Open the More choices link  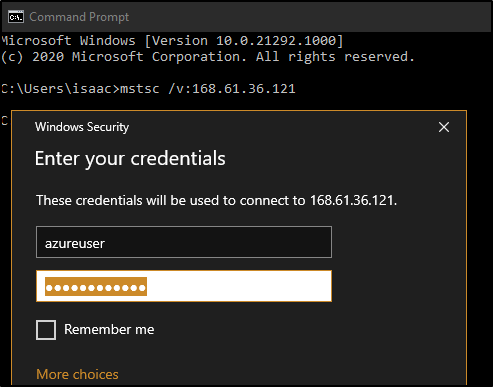point(77,374)
